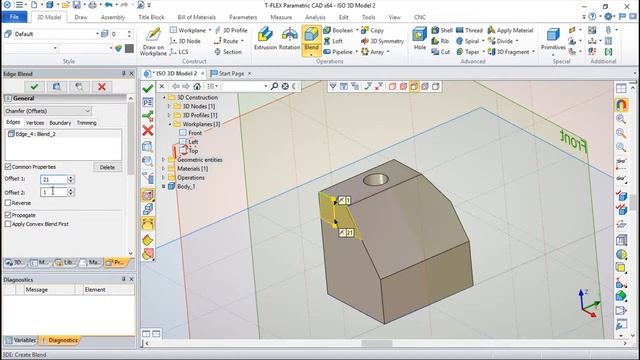Increase Offset 1 with spinner arrows
Screen dimensions: 640x360
[x=71, y=178]
